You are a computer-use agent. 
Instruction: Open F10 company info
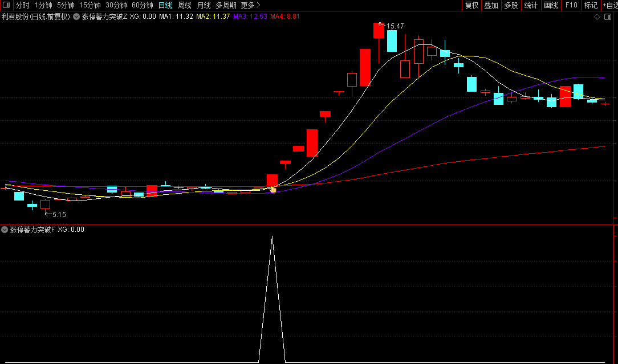pos(571,5)
